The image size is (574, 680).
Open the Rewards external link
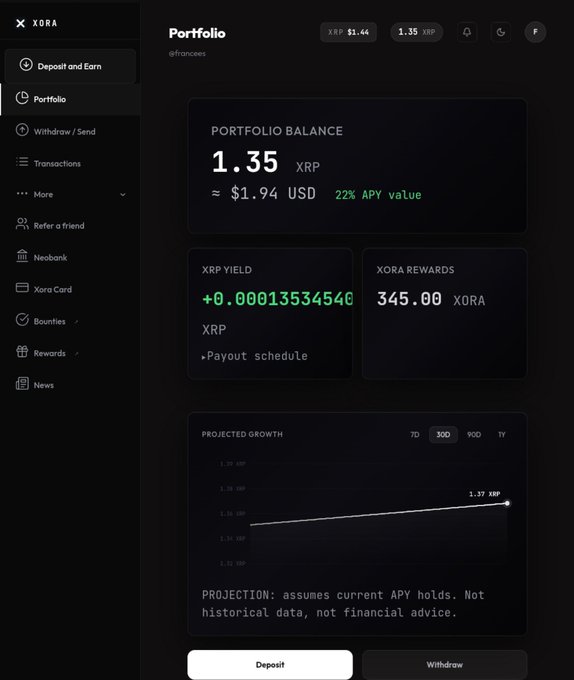pyautogui.click(x=70, y=353)
